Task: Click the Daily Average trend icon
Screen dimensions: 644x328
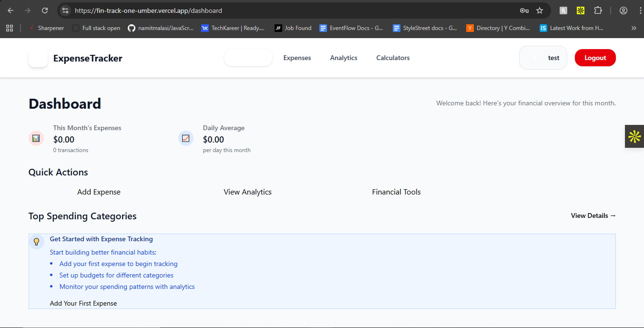Action: (x=186, y=138)
